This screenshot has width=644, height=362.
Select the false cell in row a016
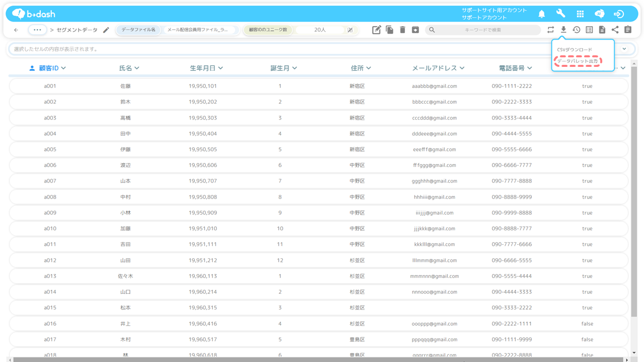tap(587, 324)
